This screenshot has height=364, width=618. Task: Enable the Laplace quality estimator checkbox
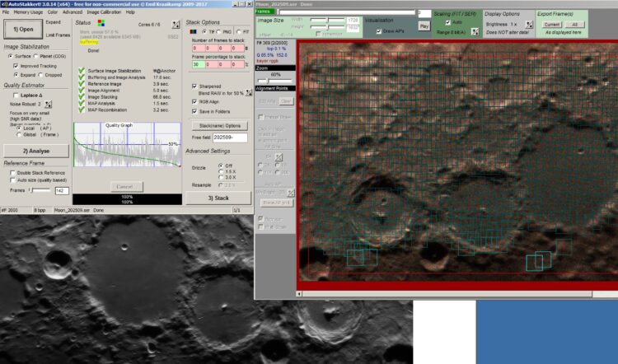16,96
